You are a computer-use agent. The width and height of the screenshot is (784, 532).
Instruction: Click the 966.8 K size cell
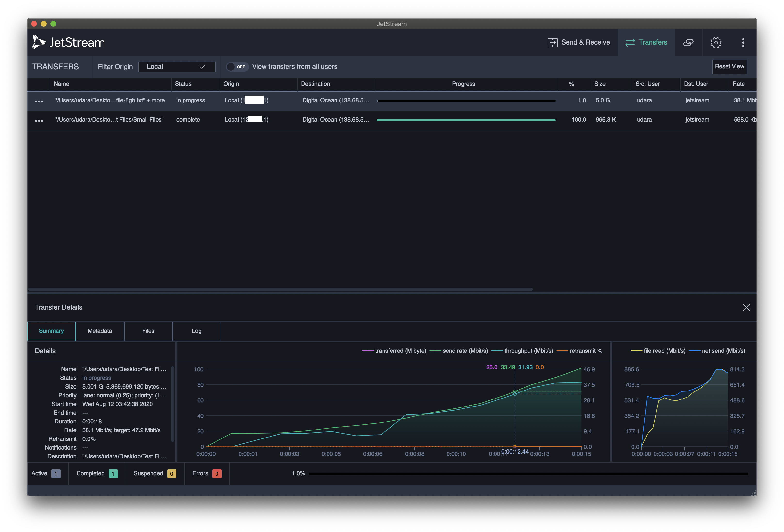606,120
